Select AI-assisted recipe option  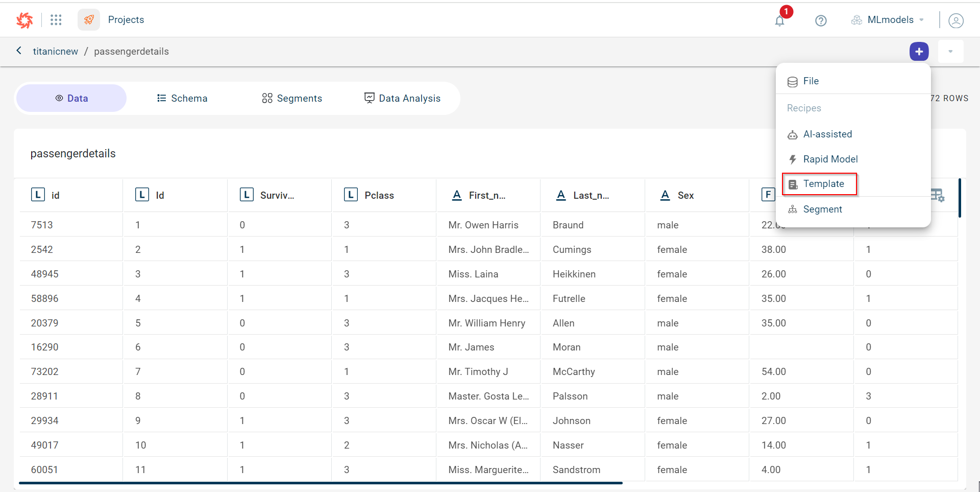827,134
